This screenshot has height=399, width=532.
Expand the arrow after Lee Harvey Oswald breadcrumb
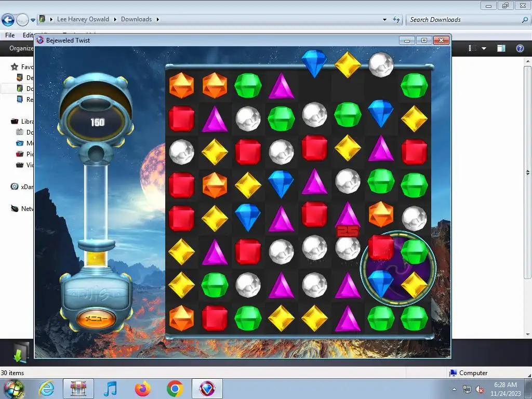coord(115,19)
